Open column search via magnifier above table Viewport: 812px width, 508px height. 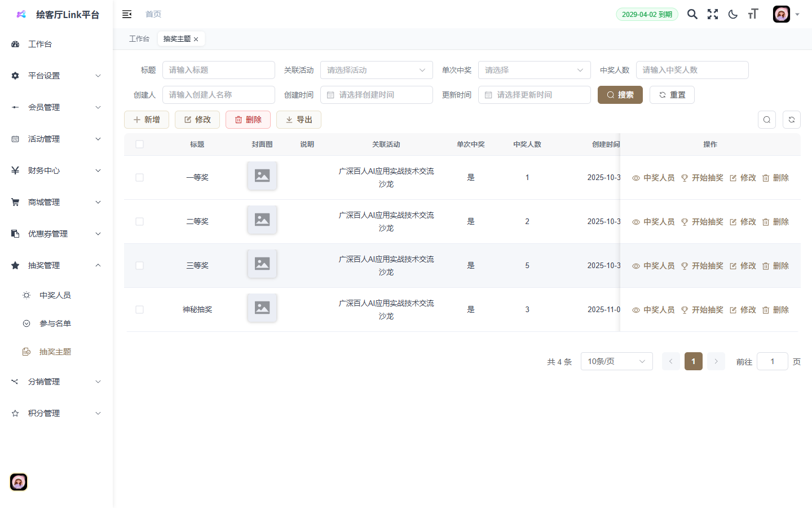(x=766, y=119)
